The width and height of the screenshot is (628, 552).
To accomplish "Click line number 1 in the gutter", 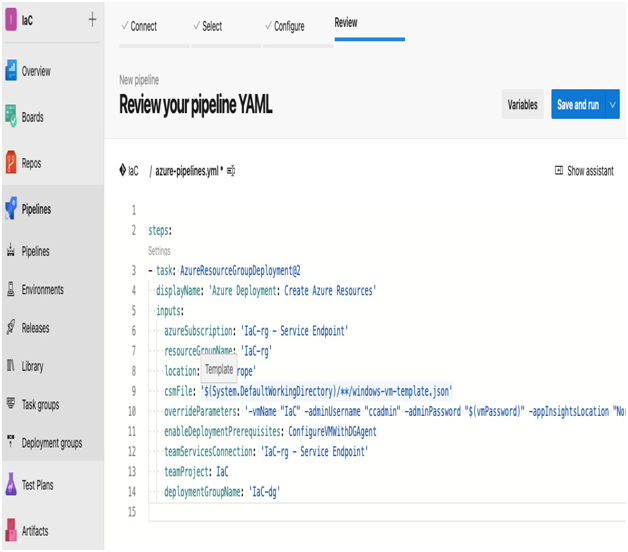I will click(133, 210).
